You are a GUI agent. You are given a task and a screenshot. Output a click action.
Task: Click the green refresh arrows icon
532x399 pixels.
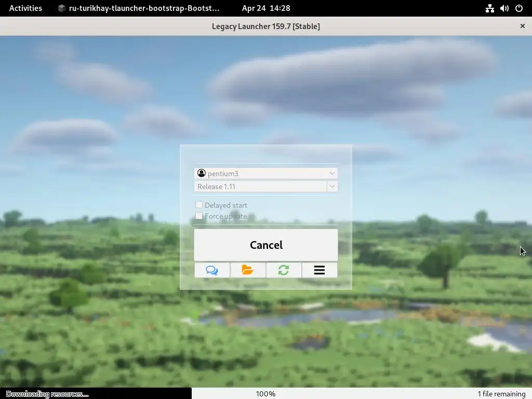pos(284,270)
